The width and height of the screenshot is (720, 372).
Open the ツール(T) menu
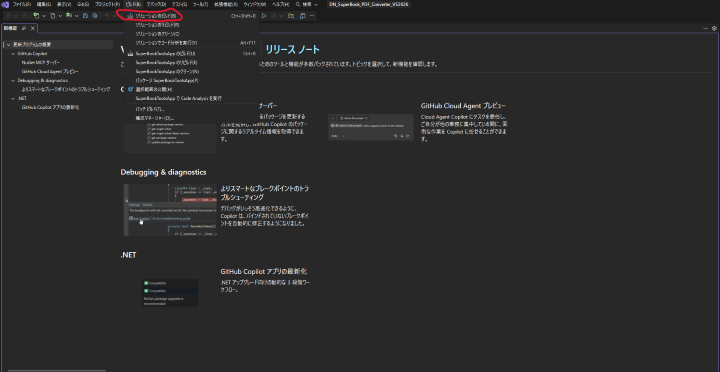click(200, 4)
